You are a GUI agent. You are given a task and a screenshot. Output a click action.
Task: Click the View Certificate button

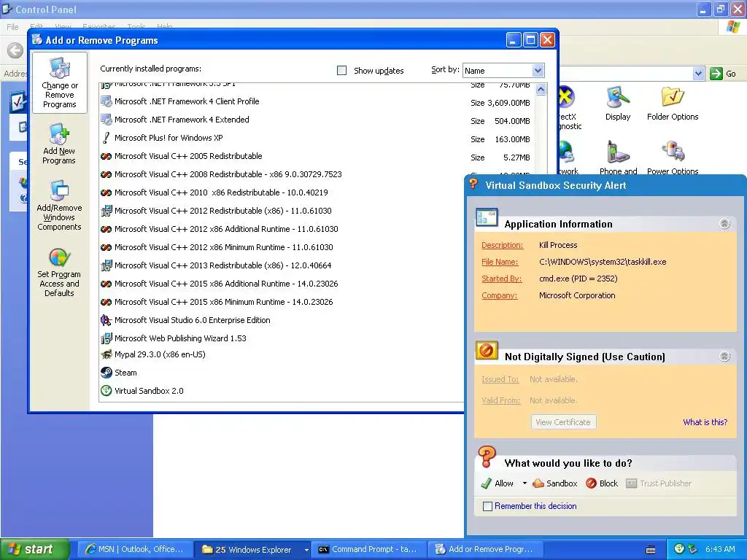tap(563, 422)
